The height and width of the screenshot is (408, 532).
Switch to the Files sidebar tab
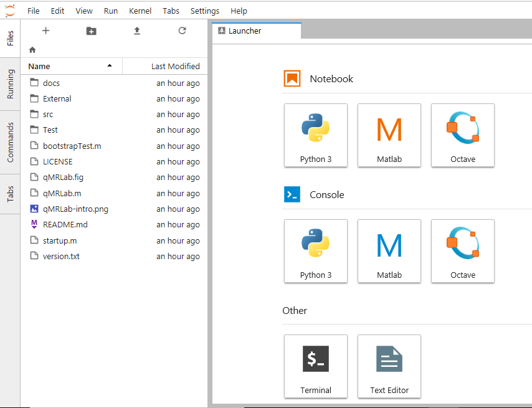coord(10,39)
